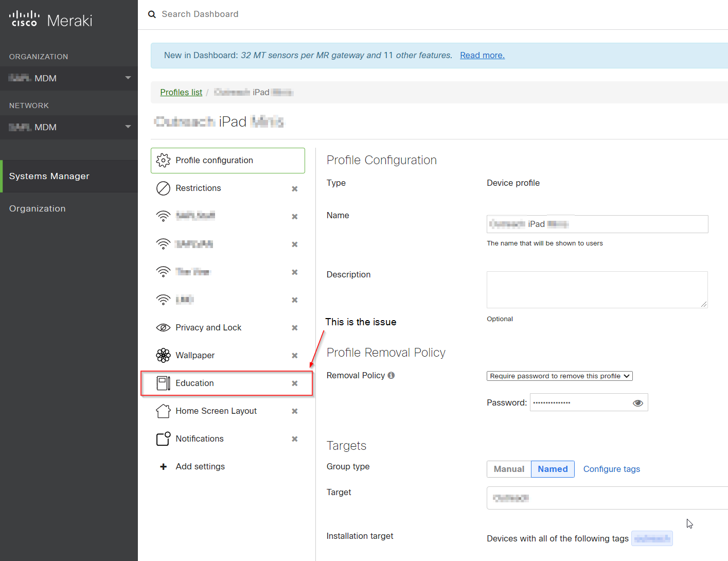The height and width of the screenshot is (561, 728).
Task: Select the Restrictions payload icon
Action: [x=163, y=188]
